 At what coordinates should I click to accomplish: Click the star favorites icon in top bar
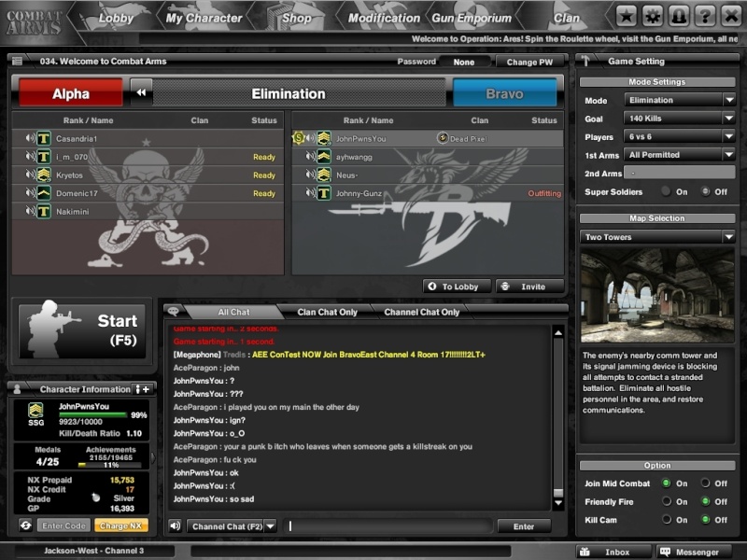[x=626, y=17]
